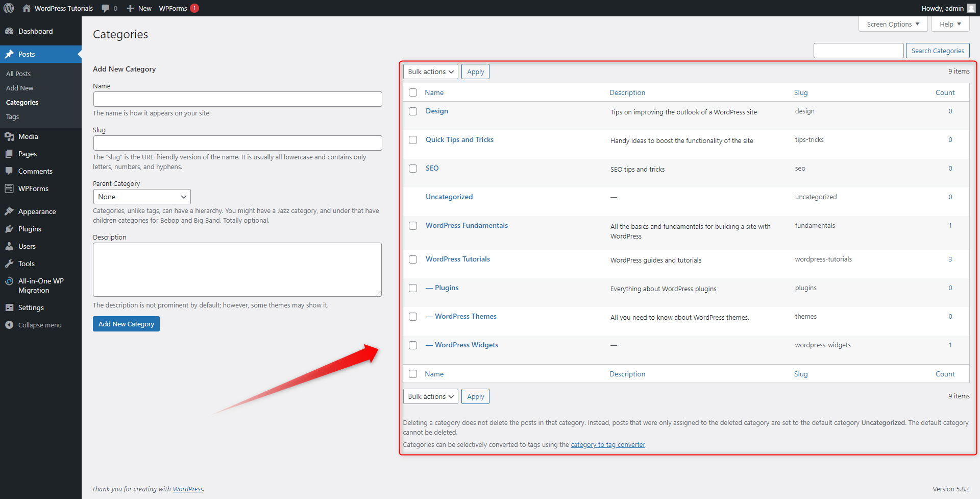Open the top Bulk actions dropdown
The width and height of the screenshot is (980, 499).
coord(430,72)
